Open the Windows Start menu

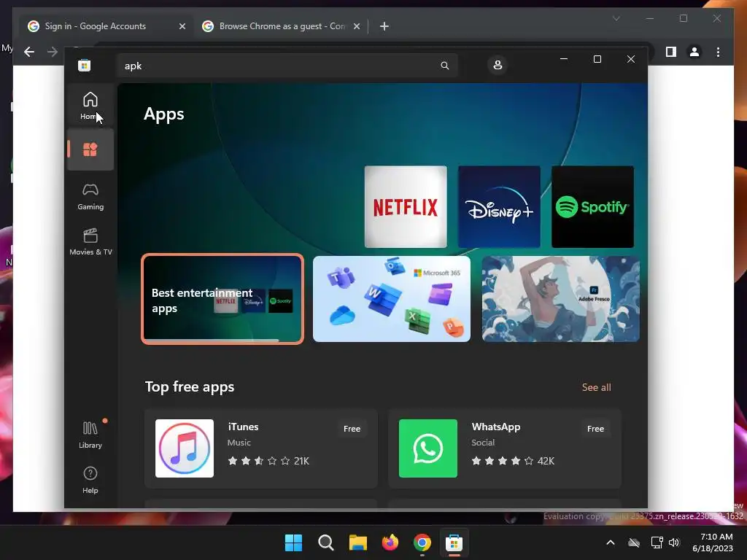(x=293, y=542)
